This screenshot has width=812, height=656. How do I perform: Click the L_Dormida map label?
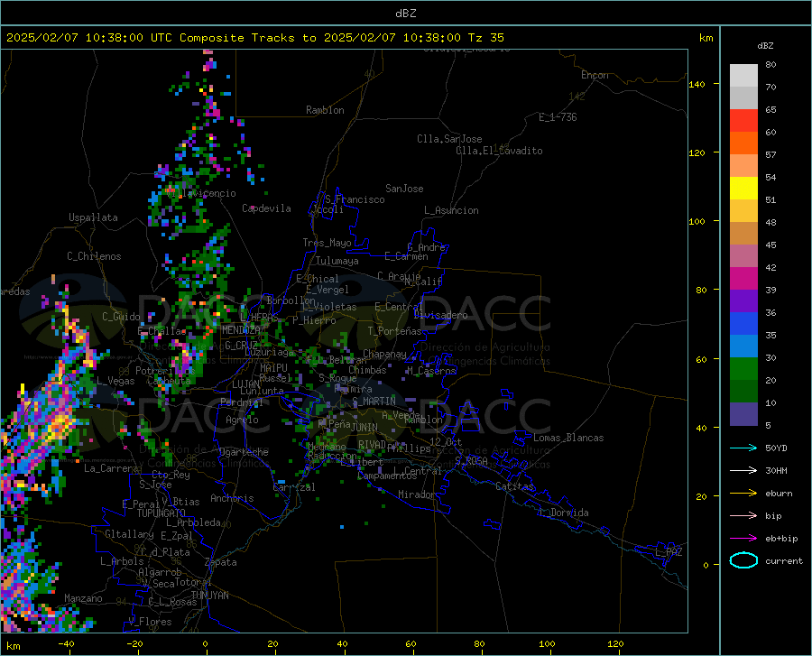point(564,513)
